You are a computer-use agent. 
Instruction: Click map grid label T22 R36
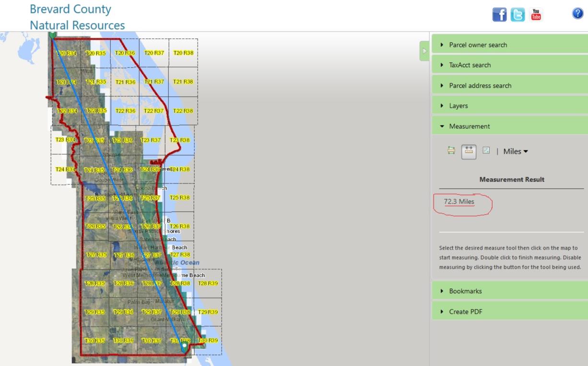click(125, 111)
